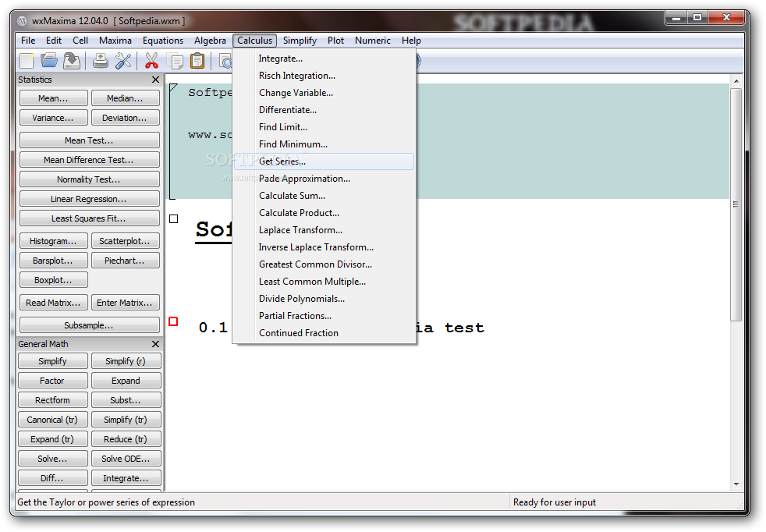766x532 pixels.
Task: Click the Factor button in General Math
Action: click(x=53, y=381)
